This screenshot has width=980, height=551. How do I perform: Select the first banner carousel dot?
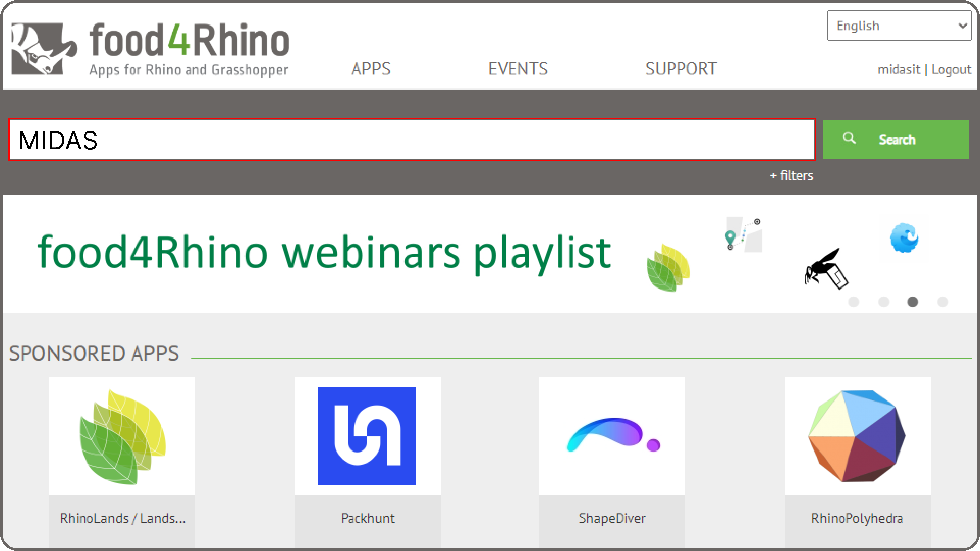(854, 302)
